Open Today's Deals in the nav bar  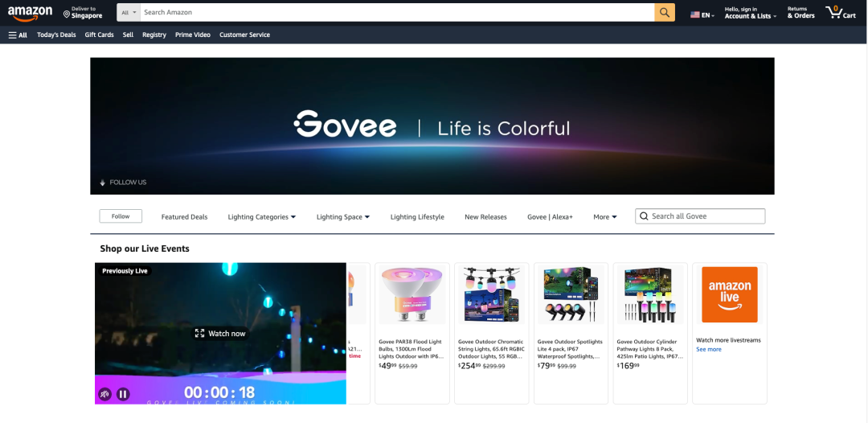56,35
